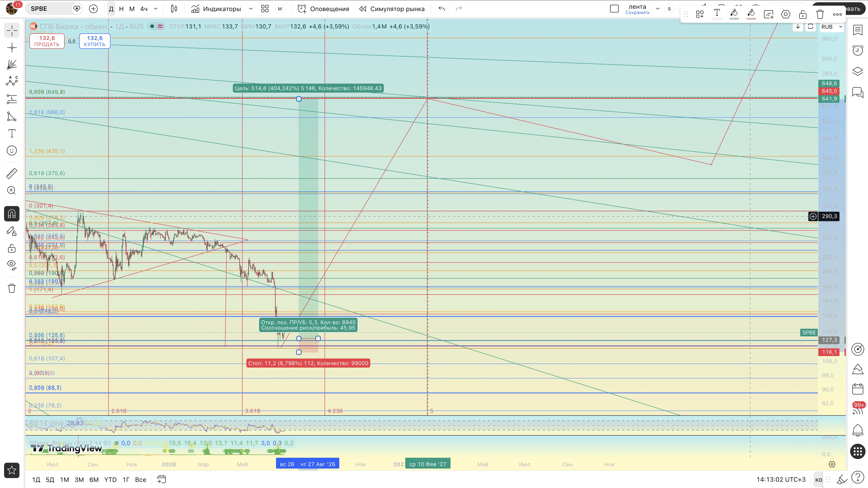Toggle stay in drawing mode
Image resolution: width=868 pixels, height=488 pixels.
click(x=12, y=231)
